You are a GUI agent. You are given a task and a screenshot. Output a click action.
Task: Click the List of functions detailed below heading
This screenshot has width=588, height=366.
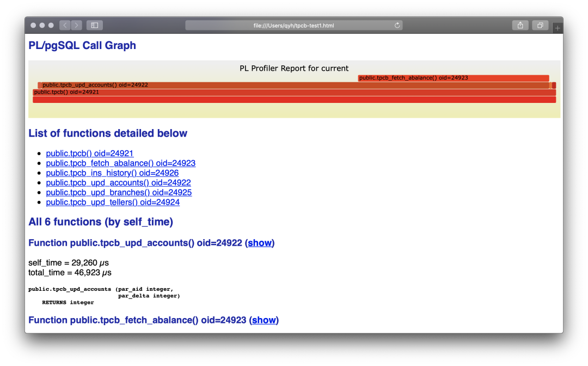click(x=108, y=133)
